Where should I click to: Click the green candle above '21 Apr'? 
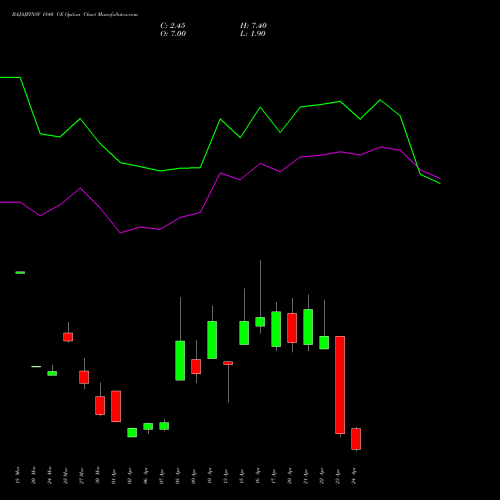(308, 327)
